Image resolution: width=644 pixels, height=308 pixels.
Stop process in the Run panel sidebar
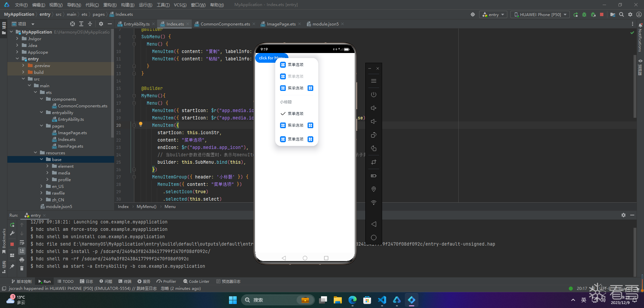[12, 244]
